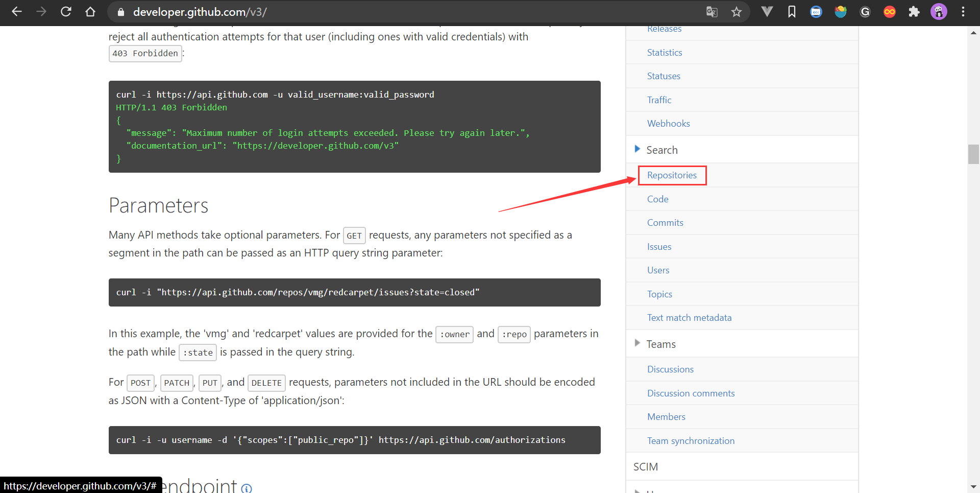
Task: Open the Team synchronization page
Action: tap(691, 440)
